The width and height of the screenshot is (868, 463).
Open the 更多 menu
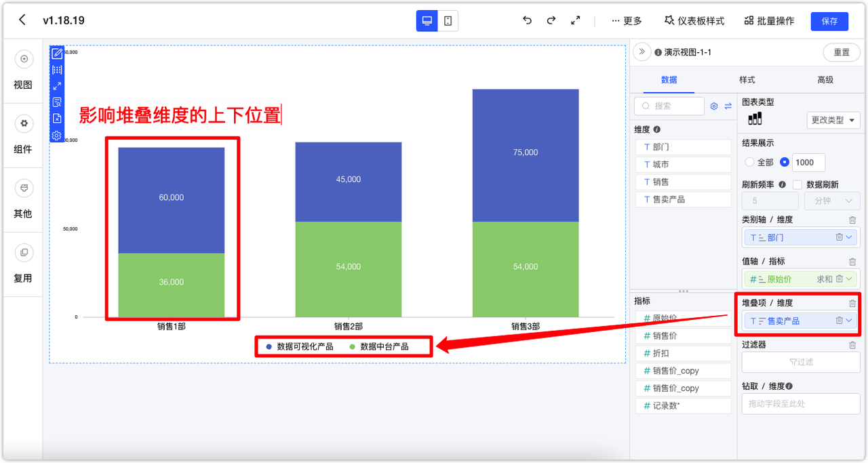click(627, 21)
